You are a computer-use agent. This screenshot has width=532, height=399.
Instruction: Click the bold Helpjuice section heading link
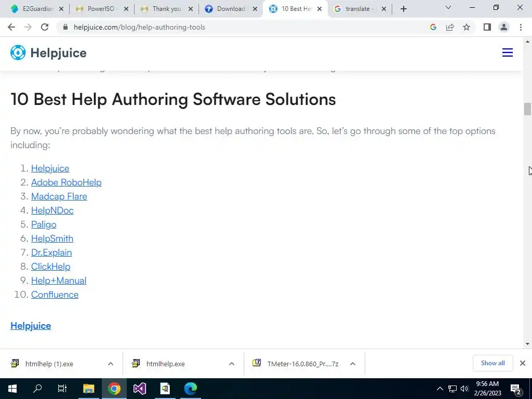[x=31, y=326]
